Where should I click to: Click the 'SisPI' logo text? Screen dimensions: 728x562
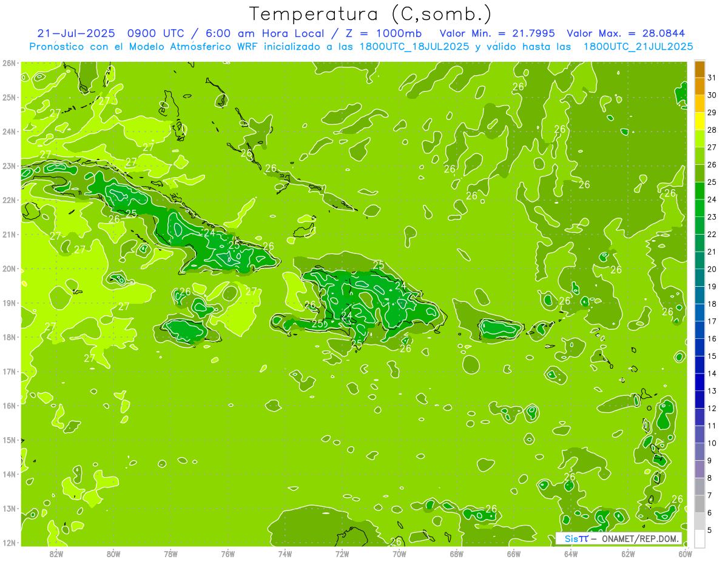pos(576,538)
